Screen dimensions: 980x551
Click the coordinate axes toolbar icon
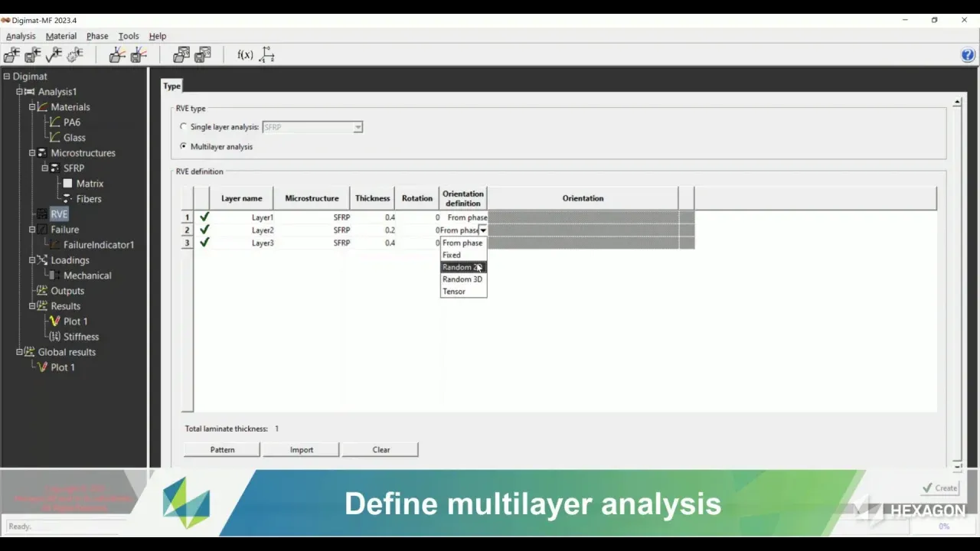click(266, 55)
